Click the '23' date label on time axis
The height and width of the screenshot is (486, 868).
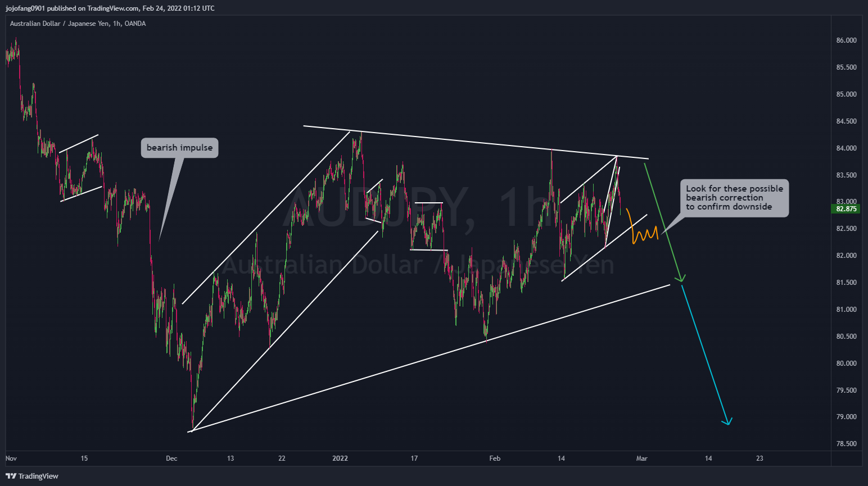coord(759,458)
